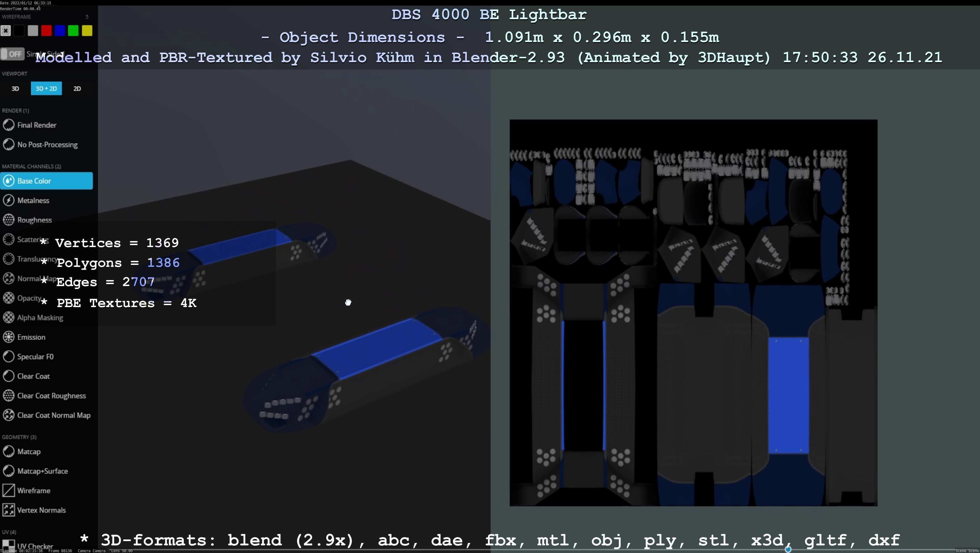Click the RENDER (1) section header
980x553 pixels.
(x=16, y=111)
